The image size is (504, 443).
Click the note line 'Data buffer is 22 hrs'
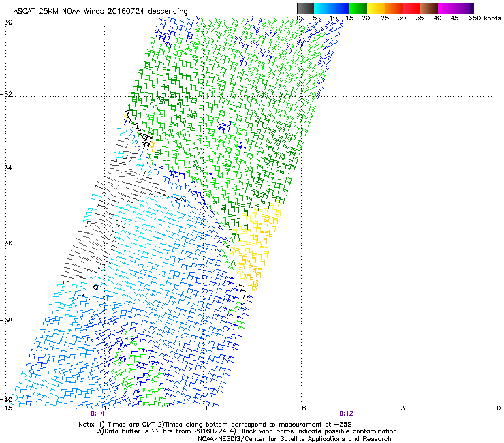pos(247,431)
